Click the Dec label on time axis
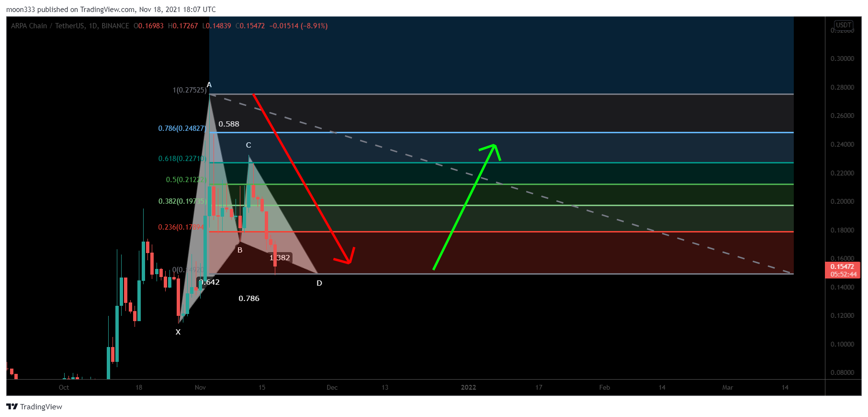Viewport: 868px width, 417px height. (332, 387)
